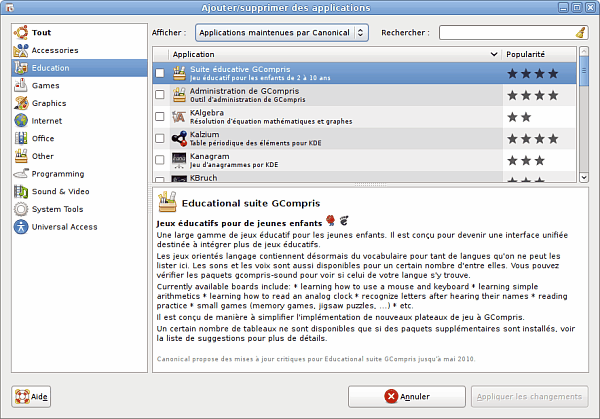Image resolution: width=600 pixels, height=419 pixels.
Task: Click the Suite éducative GCompris app icon
Action: (179, 73)
